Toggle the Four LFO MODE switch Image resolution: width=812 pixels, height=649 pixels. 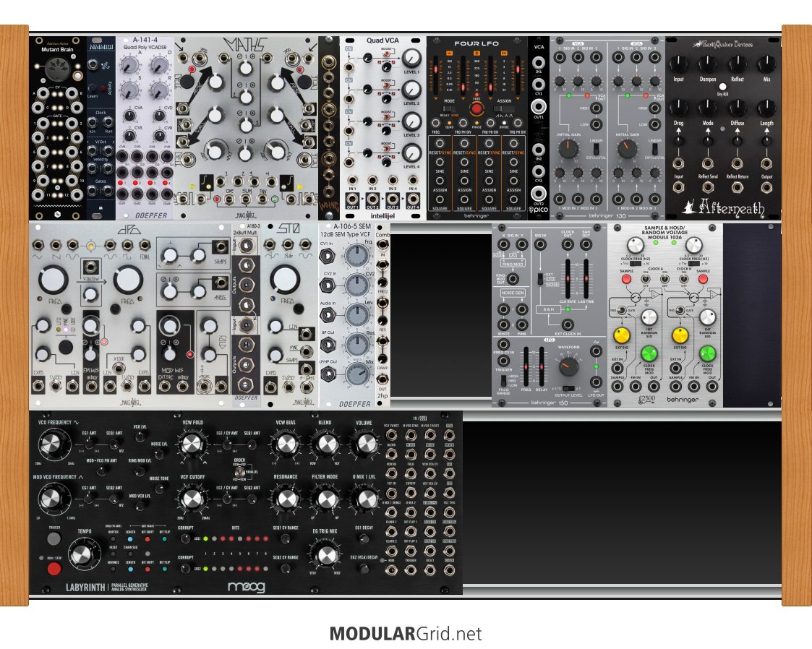click(449, 108)
